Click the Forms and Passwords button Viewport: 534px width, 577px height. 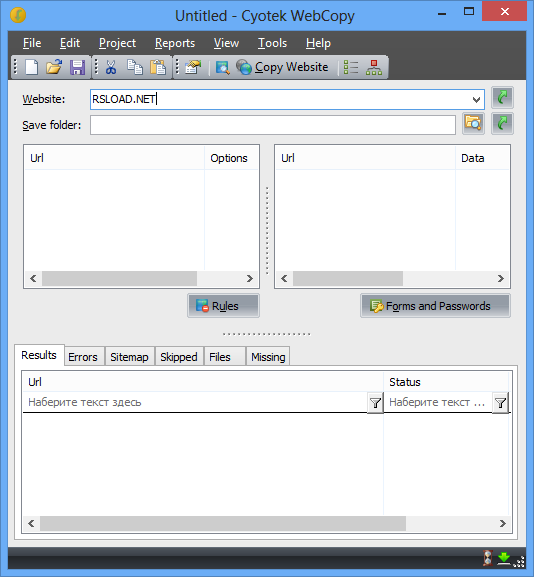coord(435,306)
